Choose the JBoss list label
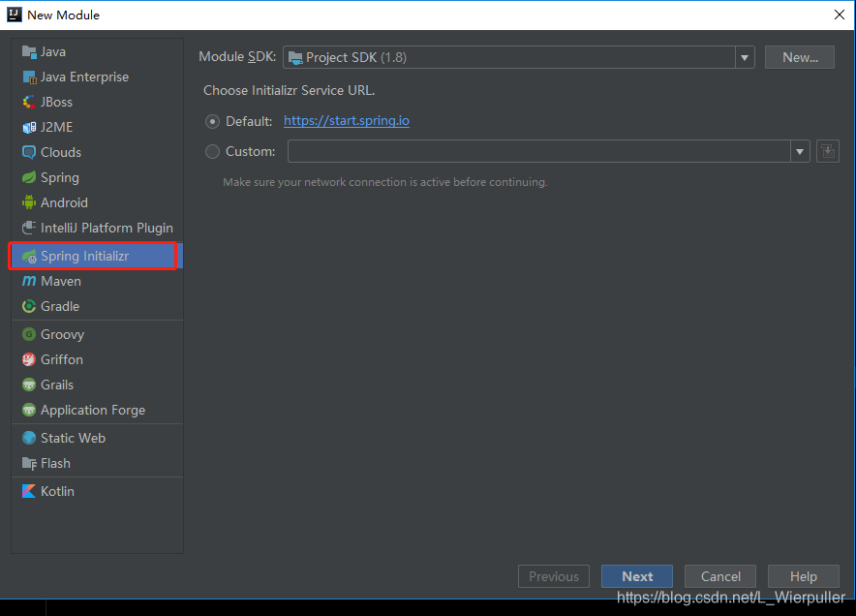Screen dimensions: 856x616 56,102
